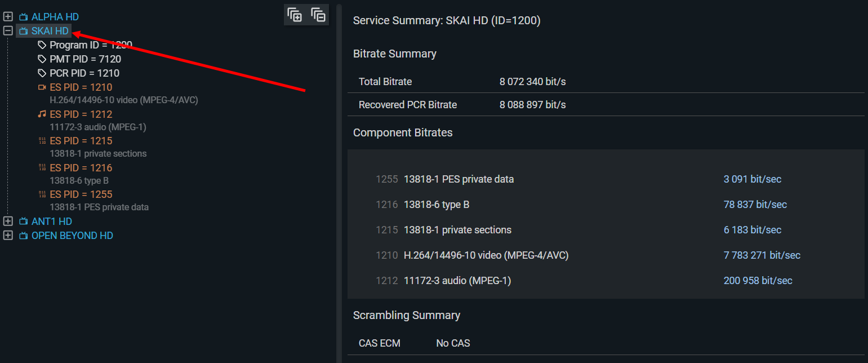Click video camera icon beside ES PID 1210
The image size is (868, 363).
[x=42, y=87]
